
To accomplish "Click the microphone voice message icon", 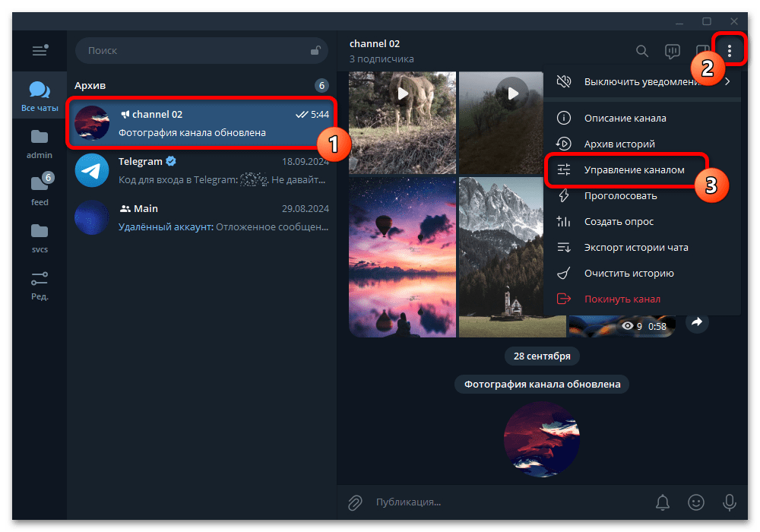I will 729,502.
